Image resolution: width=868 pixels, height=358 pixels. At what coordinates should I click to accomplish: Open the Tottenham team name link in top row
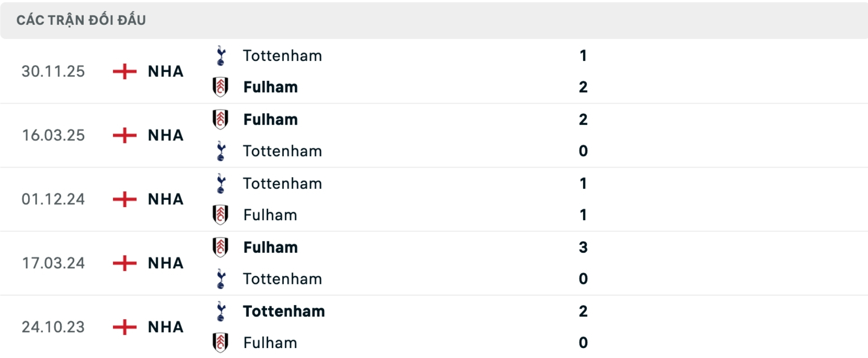tap(283, 55)
